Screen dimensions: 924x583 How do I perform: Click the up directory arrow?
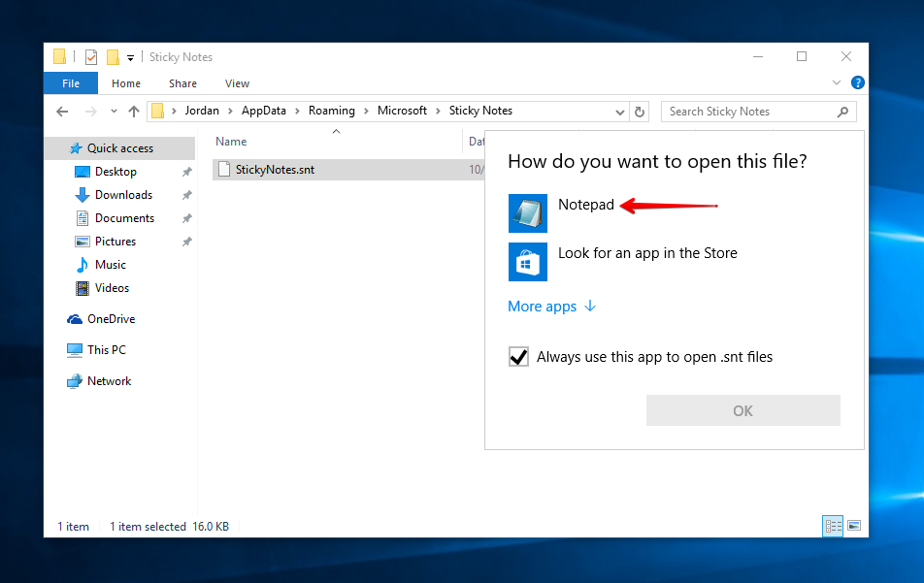[x=132, y=112]
